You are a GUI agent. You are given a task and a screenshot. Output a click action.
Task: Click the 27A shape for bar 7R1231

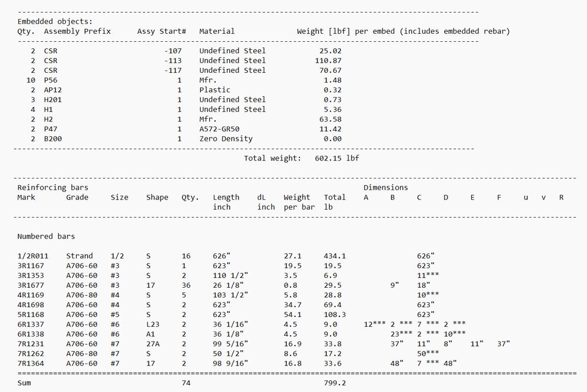pos(152,344)
